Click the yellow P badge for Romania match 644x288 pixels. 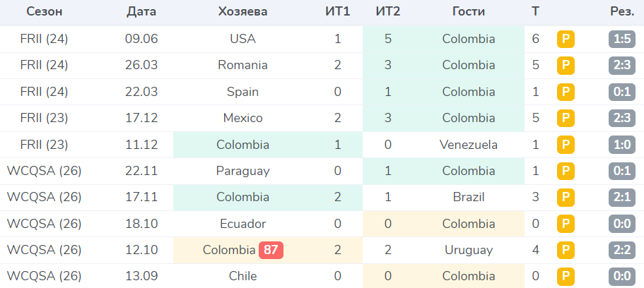pyautogui.click(x=566, y=65)
